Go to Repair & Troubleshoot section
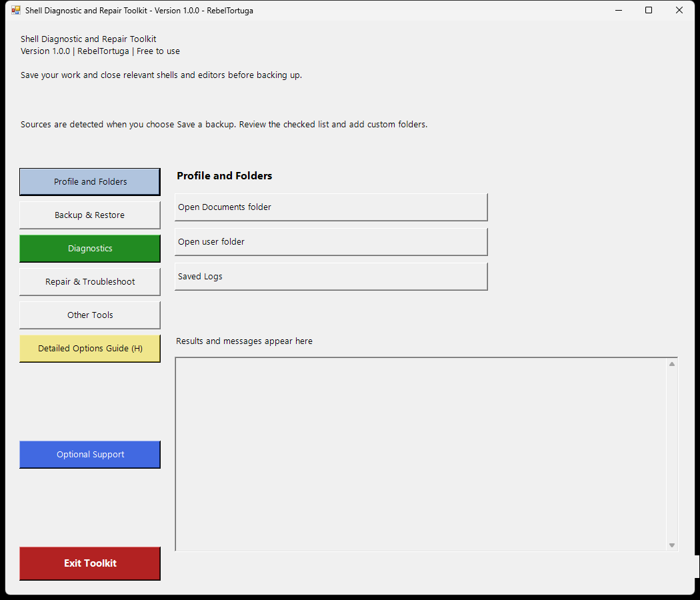Viewport: 700px width, 600px height. (90, 282)
